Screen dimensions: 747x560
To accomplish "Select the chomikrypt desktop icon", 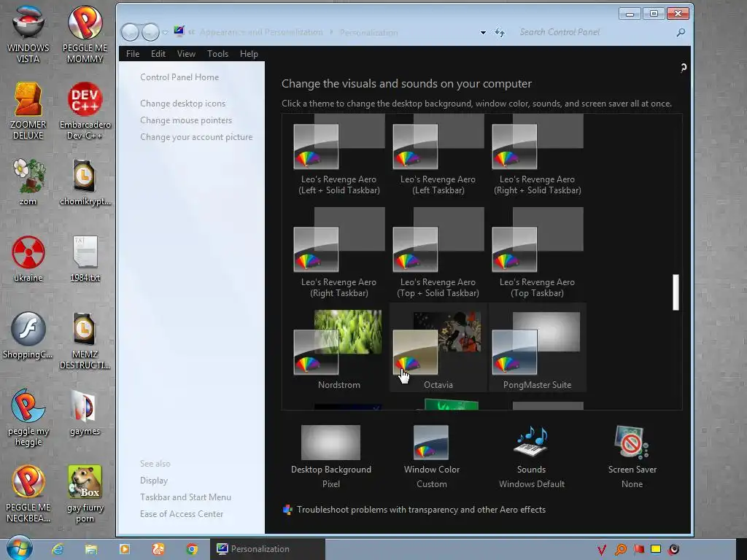I will [85, 182].
